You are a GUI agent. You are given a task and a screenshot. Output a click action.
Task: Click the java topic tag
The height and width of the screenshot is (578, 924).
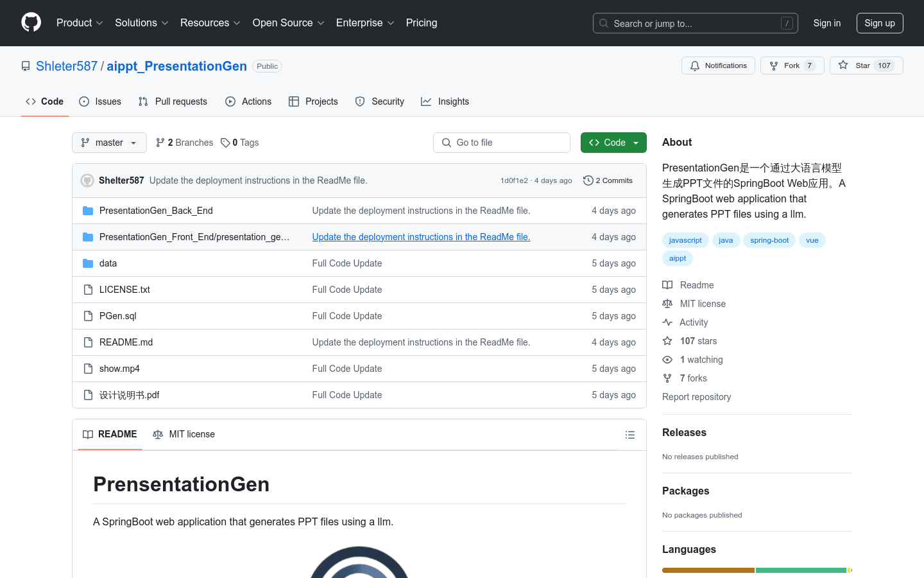[726, 240]
